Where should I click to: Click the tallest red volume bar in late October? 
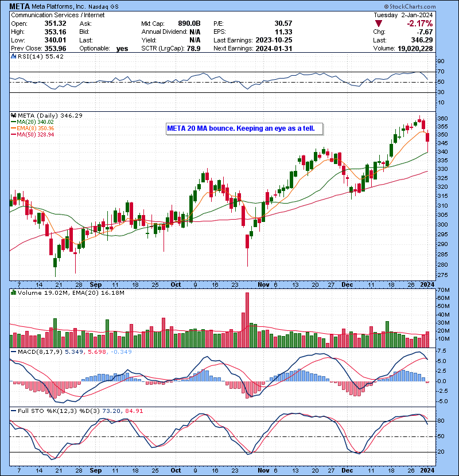click(247, 320)
